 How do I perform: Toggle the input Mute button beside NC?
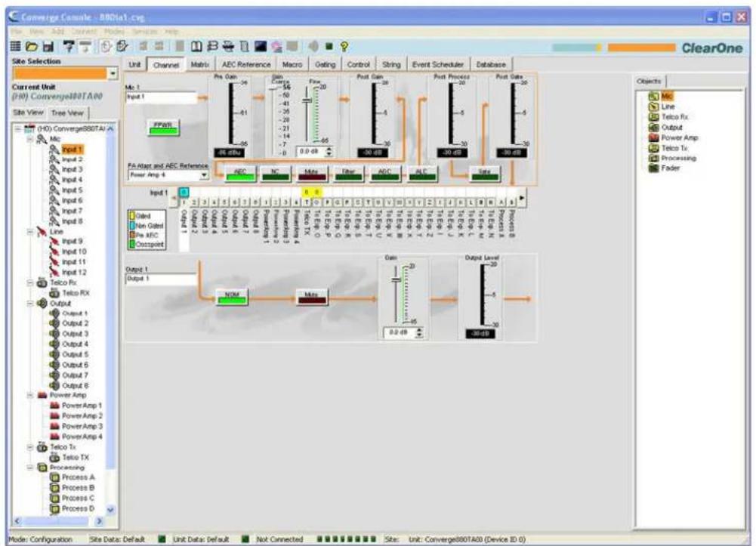click(x=311, y=174)
